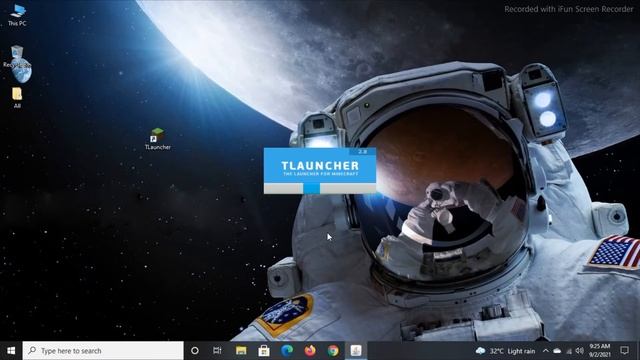Select the All folder on desktop
Image resolution: width=640 pixels, height=360 pixels.
17,98
